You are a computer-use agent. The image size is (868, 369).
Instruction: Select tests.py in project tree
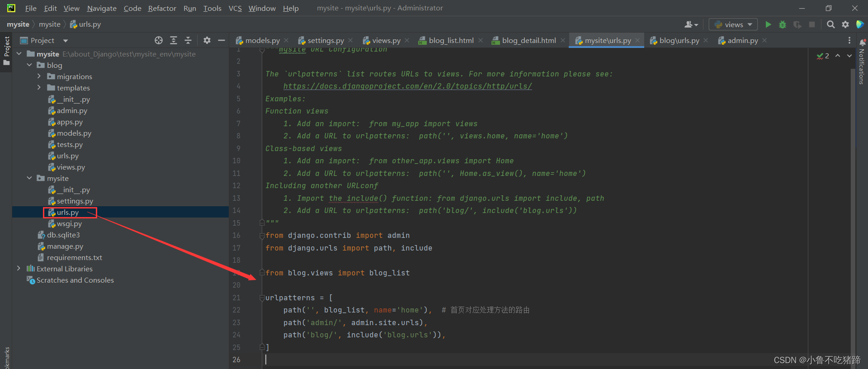65,144
